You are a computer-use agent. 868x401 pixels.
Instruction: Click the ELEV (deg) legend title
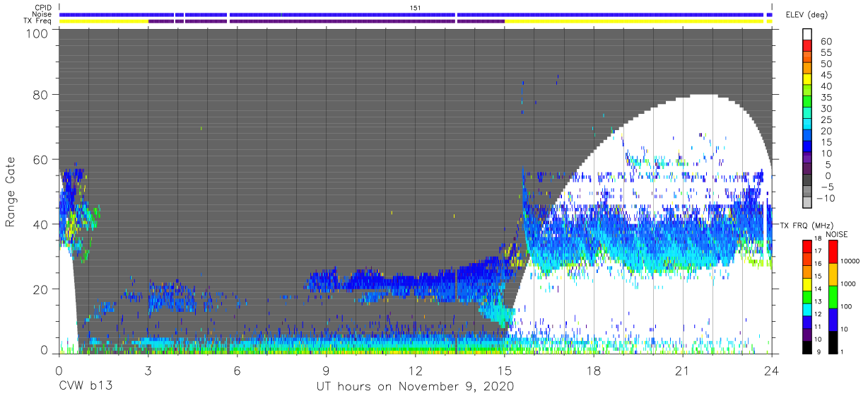tap(807, 14)
